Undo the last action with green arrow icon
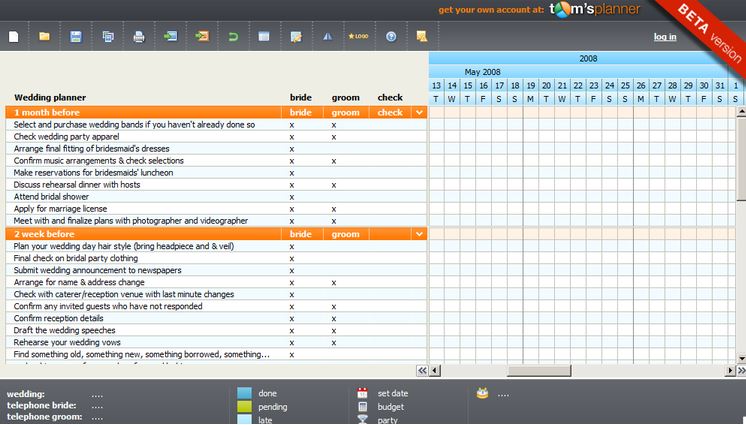Viewport: 746px width, 425px height. pyautogui.click(x=233, y=37)
